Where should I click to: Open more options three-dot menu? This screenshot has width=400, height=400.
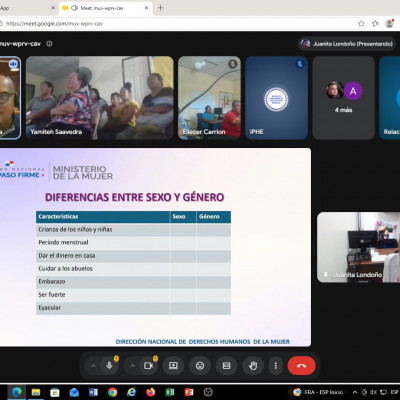(x=276, y=366)
